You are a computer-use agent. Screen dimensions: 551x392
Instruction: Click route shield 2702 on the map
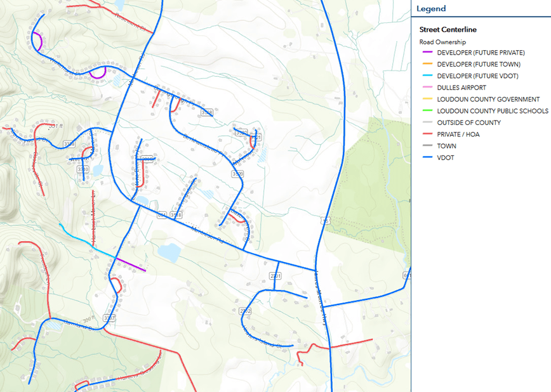[245, 311]
